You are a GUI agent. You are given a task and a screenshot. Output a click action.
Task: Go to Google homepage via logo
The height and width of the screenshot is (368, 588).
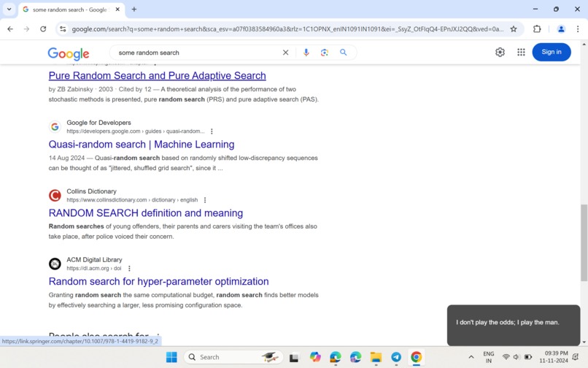click(69, 53)
